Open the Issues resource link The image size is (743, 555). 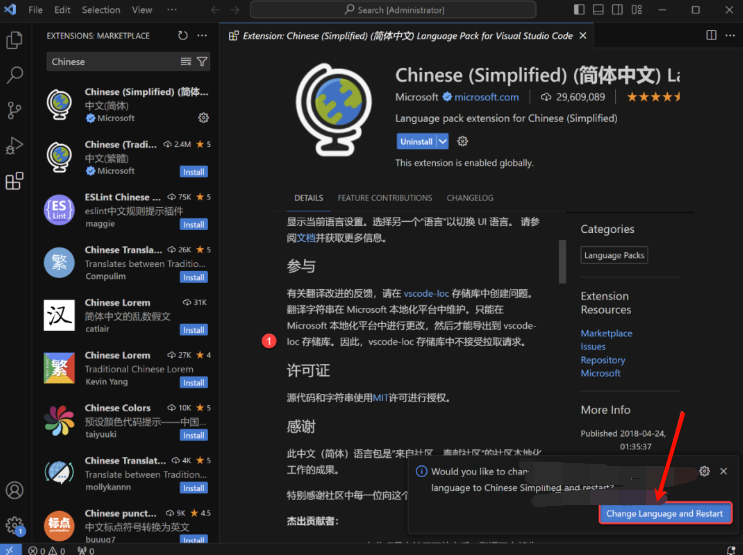pos(593,346)
